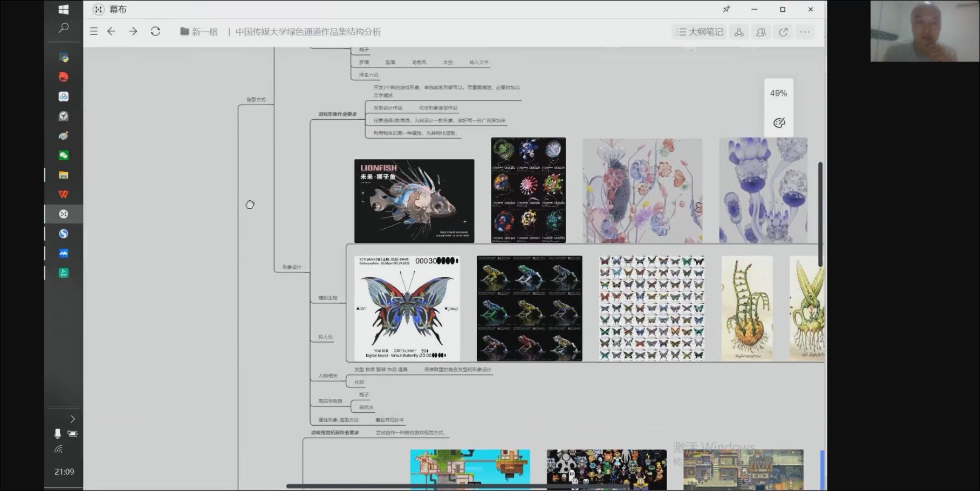Open the collaborators people icon
Screen dimensions: 980x491
coord(761,32)
